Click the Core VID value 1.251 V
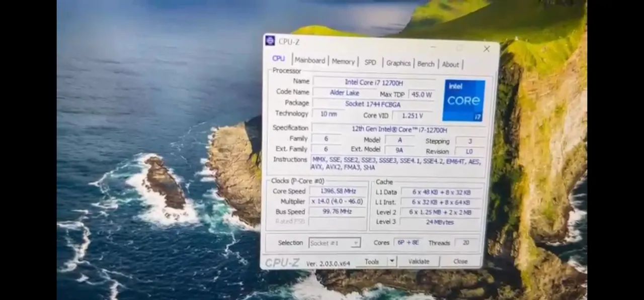This screenshot has width=644, height=300. click(x=412, y=116)
